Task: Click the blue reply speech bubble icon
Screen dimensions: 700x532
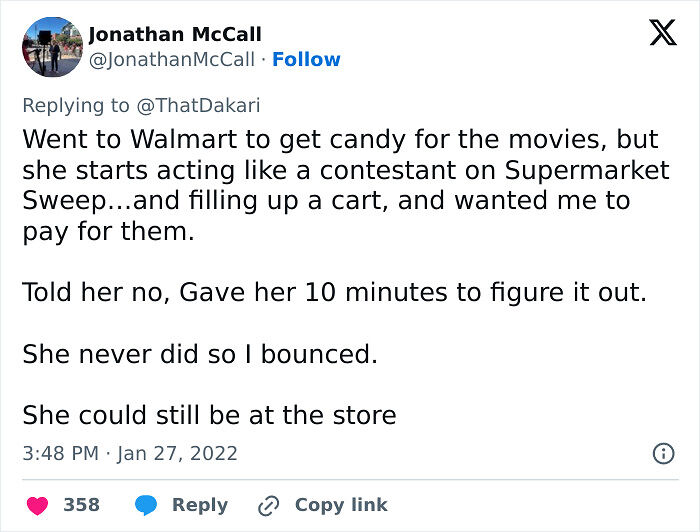Action: click(146, 505)
